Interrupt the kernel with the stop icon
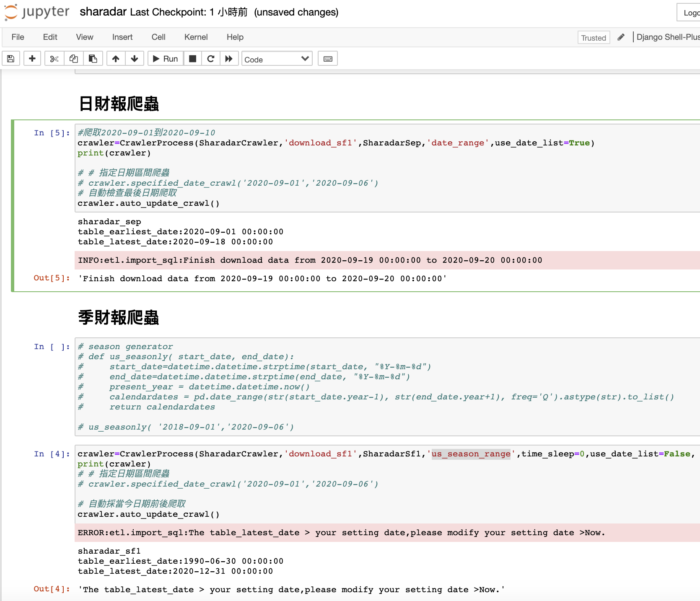Screen dimensions: 700x601 pyautogui.click(x=192, y=58)
